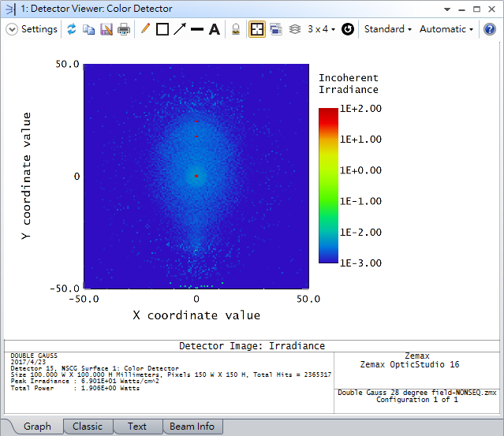504x436 pixels.
Task: Click the blue Help question mark button
Action: [490, 29]
